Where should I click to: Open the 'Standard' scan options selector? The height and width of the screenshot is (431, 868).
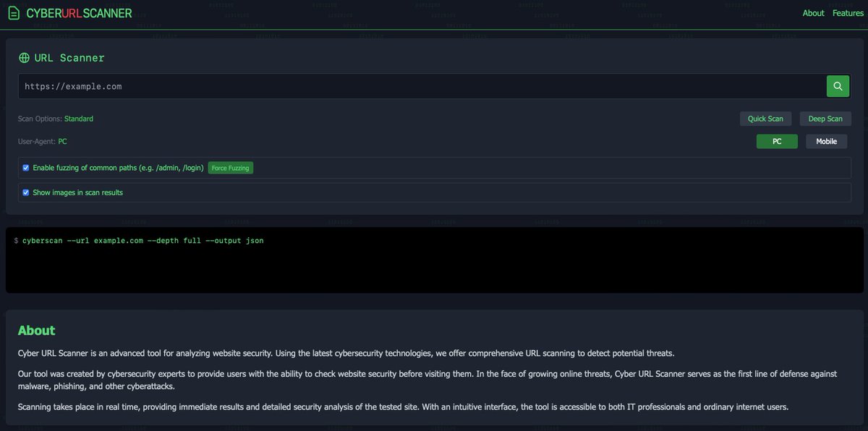tap(78, 118)
